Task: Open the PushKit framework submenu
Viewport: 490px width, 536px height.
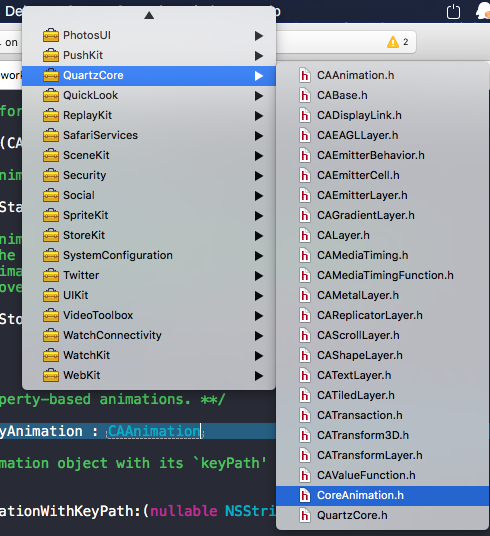Action: pyautogui.click(x=149, y=55)
